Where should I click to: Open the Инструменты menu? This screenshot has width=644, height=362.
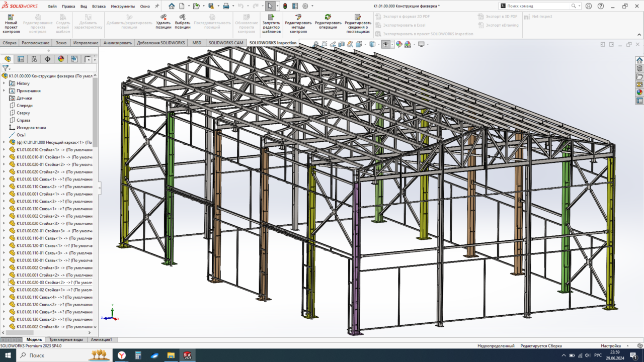[x=123, y=7]
